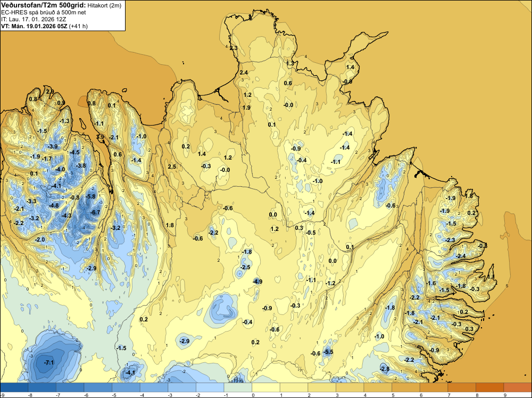532x398 pixels.
Task: Click the legend scale label -5
Action: coord(114,395)
